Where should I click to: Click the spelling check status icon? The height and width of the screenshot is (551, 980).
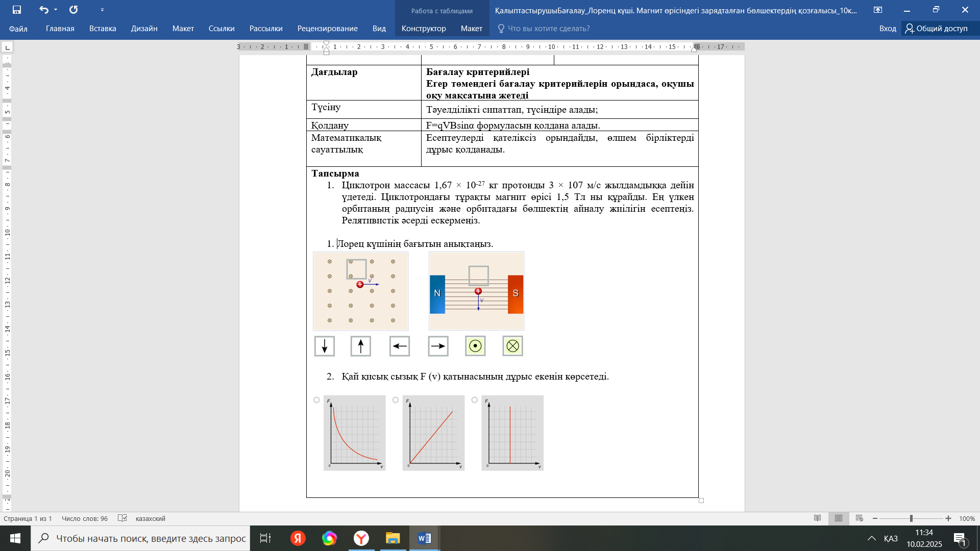point(122,518)
